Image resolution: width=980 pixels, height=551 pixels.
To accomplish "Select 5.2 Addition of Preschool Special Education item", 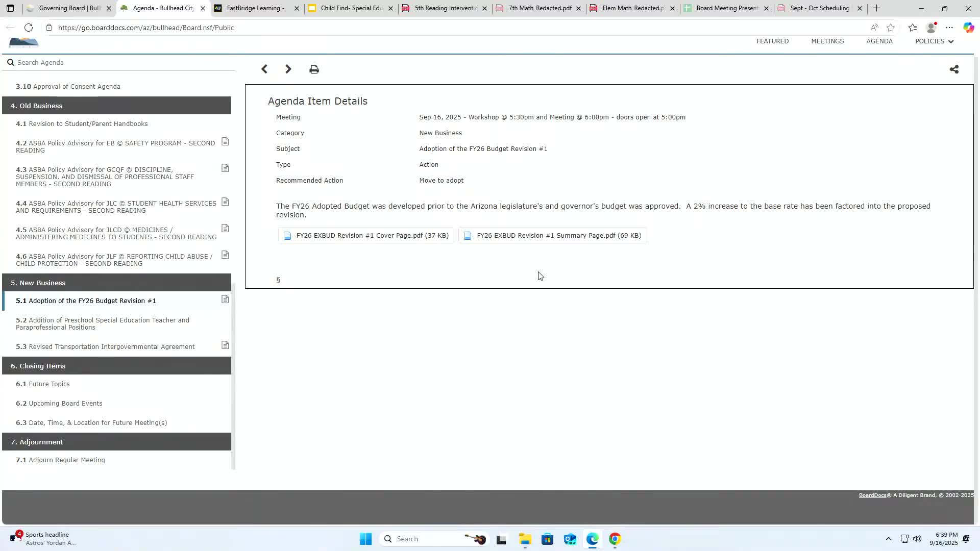I will [102, 323].
